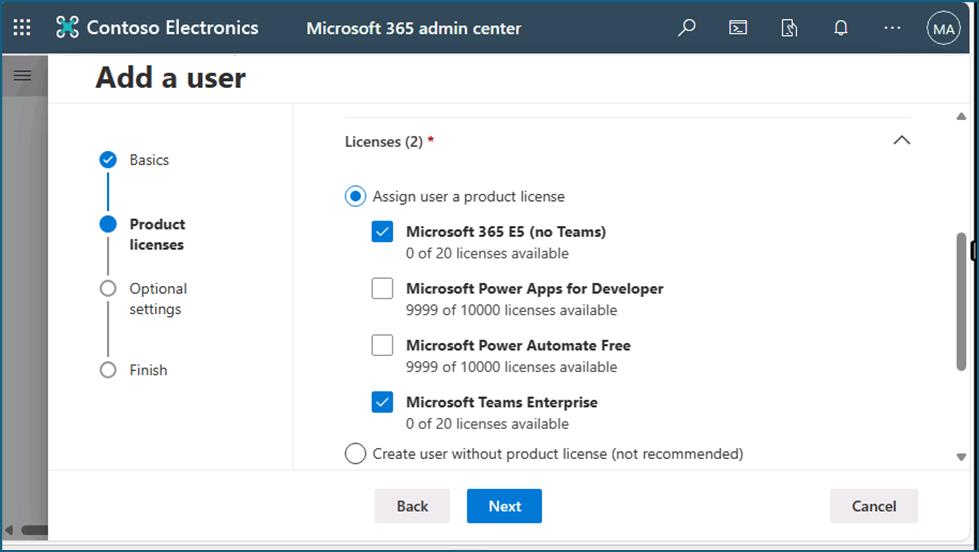The image size is (979, 552).
Task: Jump to Optional settings step
Action: coord(157,299)
